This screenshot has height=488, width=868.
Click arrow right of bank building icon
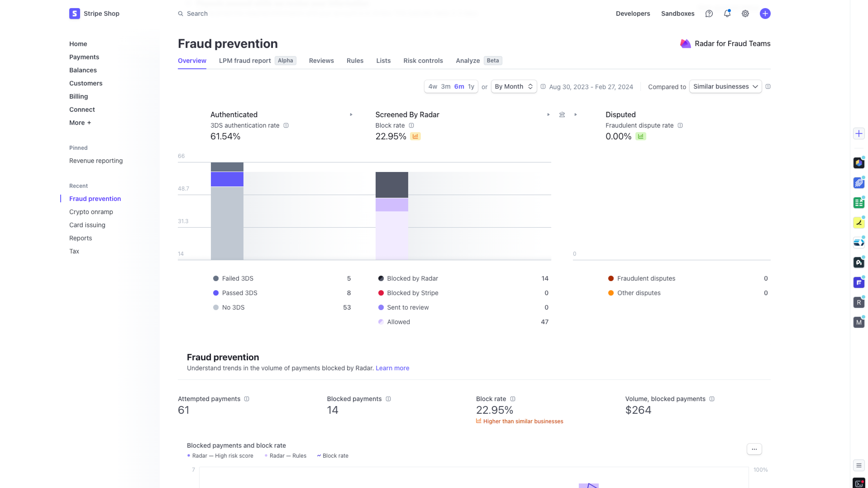pos(576,115)
